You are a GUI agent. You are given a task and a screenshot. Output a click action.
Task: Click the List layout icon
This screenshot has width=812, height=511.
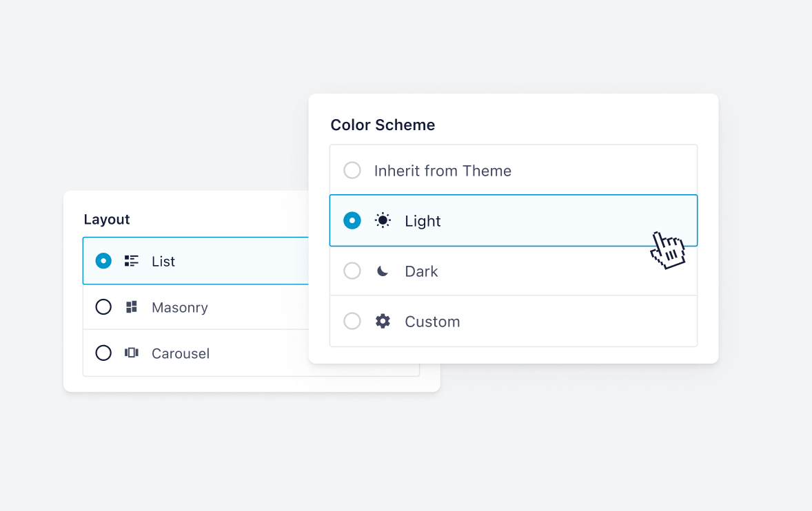point(131,261)
